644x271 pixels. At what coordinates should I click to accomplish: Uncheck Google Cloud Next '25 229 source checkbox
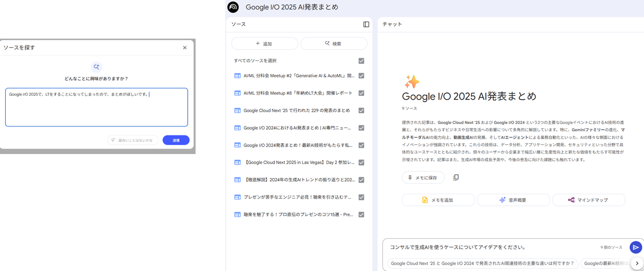361,111
